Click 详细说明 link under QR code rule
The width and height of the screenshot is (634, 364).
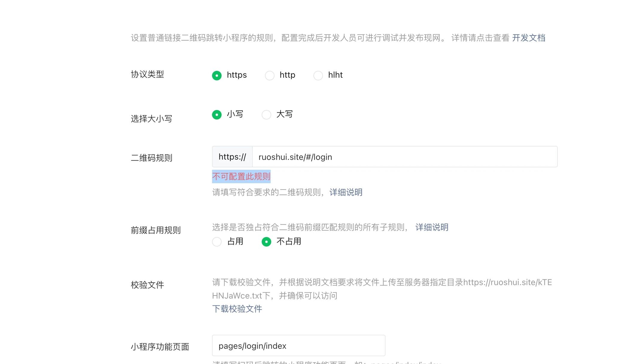[346, 192]
